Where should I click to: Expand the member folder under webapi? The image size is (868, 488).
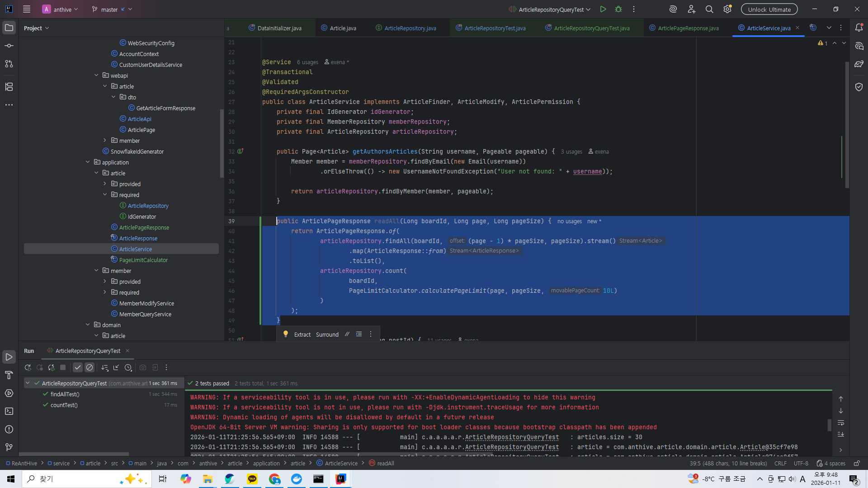point(105,141)
